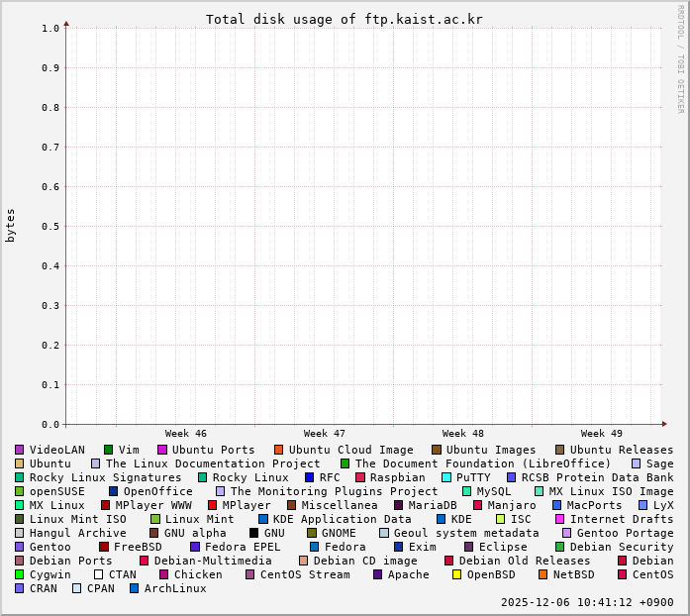This screenshot has width=690, height=616.
Task: Click the timestamp at bottom right
Action: [587, 602]
